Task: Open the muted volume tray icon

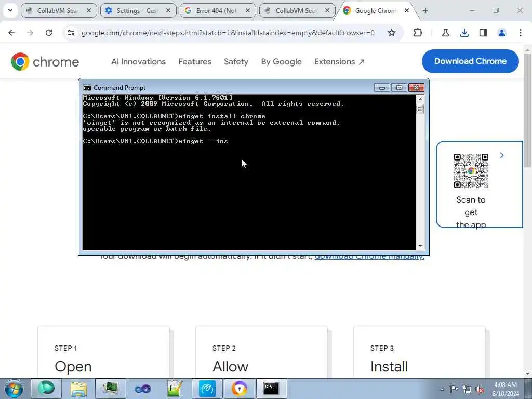Action: 480,389
